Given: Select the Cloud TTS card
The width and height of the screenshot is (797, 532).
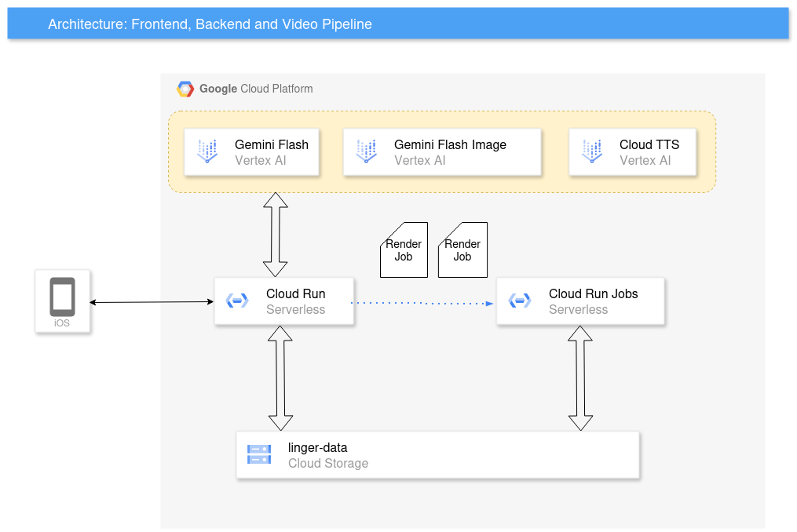Looking at the screenshot, I should pos(632,152).
